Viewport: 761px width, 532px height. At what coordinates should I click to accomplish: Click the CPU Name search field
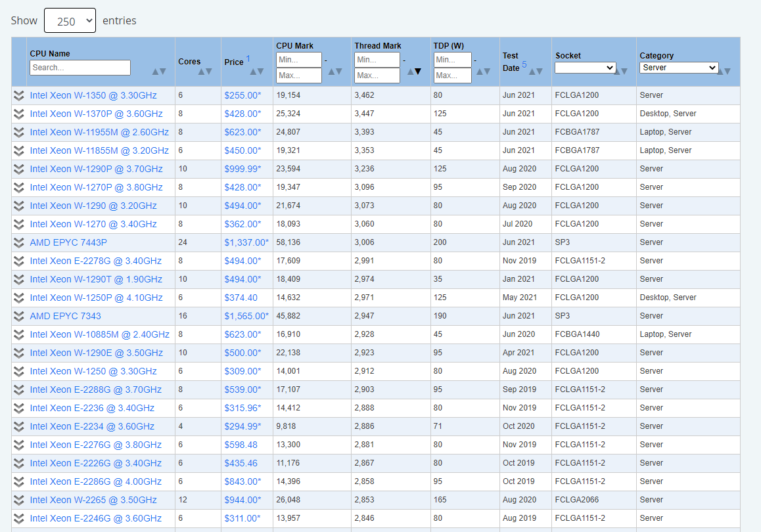point(80,68)
